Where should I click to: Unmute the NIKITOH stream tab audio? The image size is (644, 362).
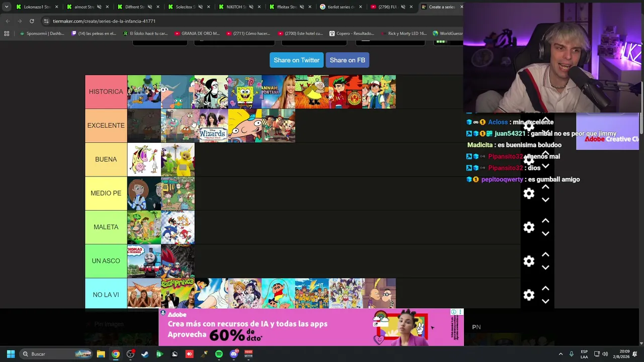click(x=251, y=7)
